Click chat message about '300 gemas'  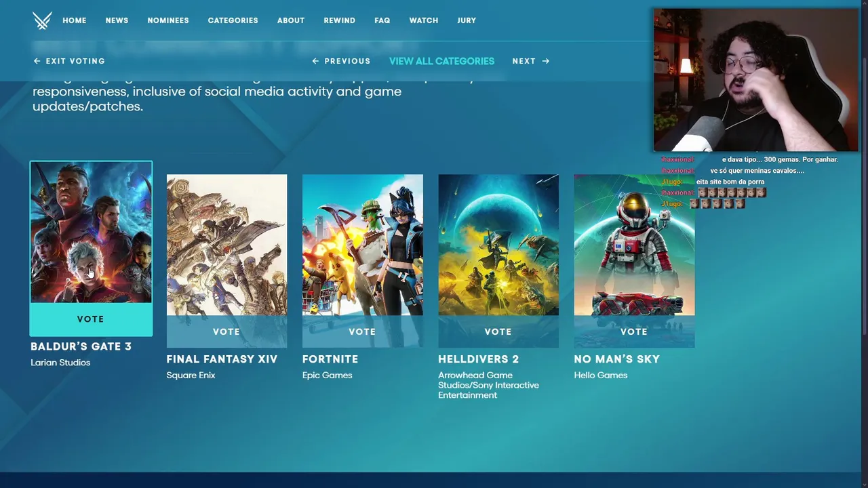coord(780,159)
